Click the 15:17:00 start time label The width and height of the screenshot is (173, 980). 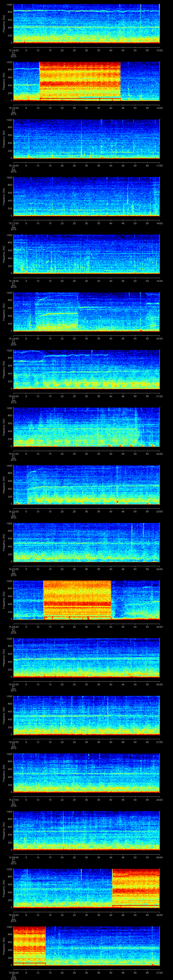coord(13,223)
